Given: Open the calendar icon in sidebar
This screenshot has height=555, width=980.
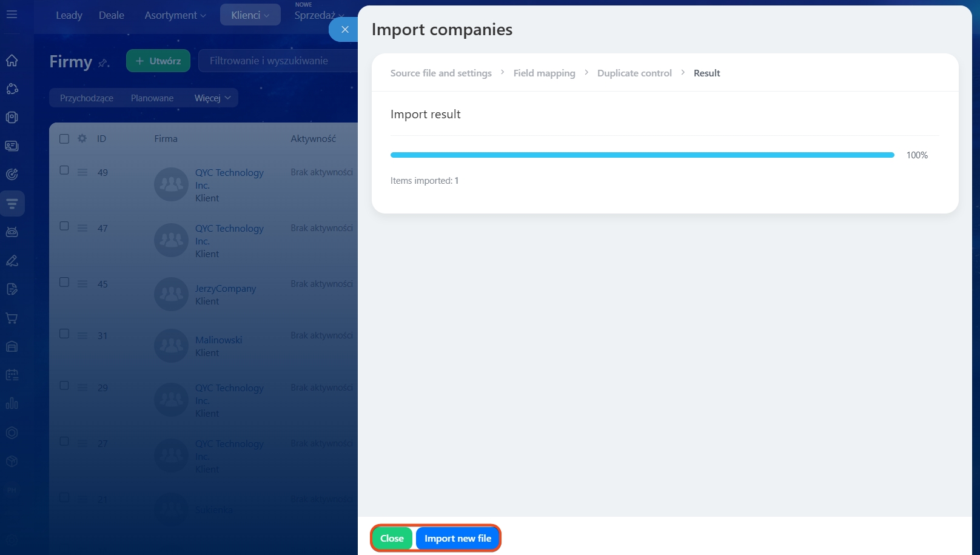Looking at the screenshot, I should [x=12, y=375].
